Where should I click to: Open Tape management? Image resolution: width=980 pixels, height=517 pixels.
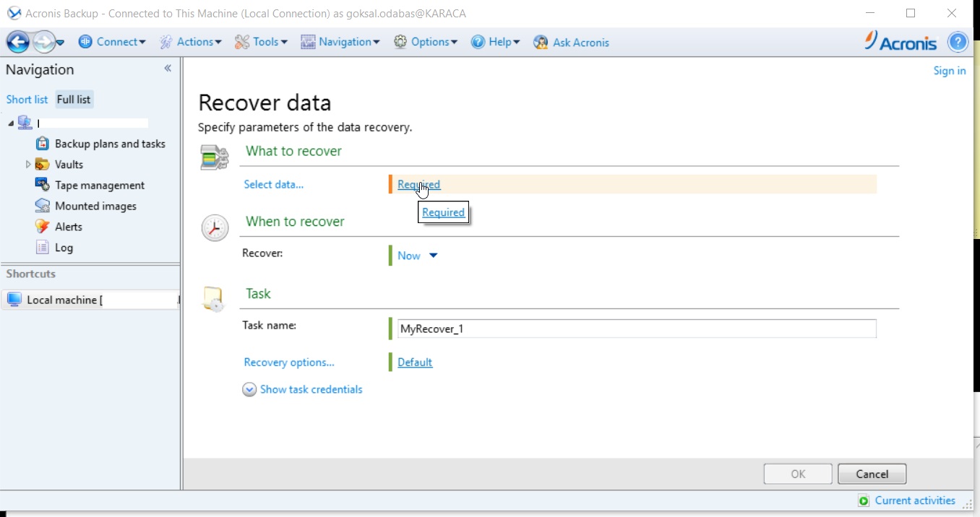click(100, 186)
